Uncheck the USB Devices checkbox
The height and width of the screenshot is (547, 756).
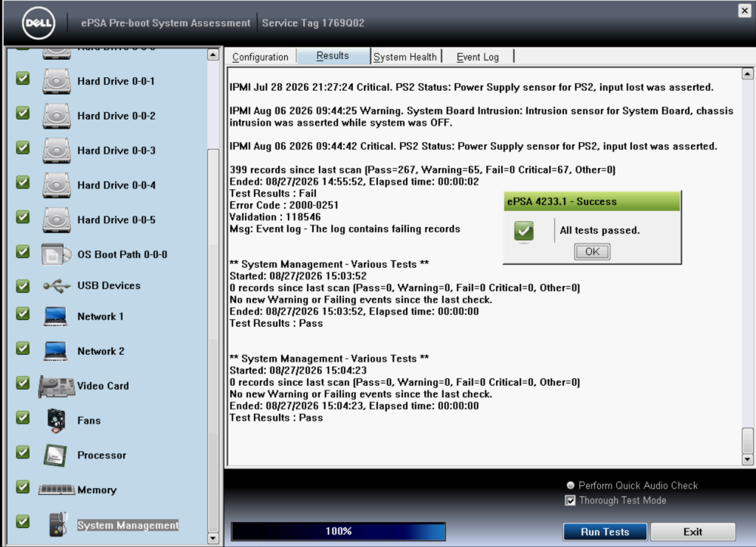(x=23, y=286)
